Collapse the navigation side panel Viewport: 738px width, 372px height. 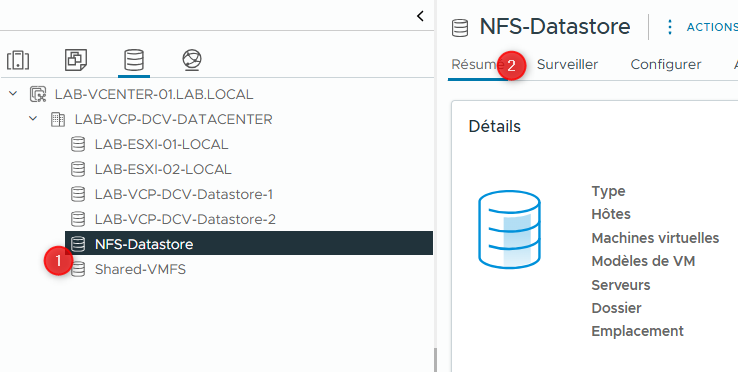(420, 16)
